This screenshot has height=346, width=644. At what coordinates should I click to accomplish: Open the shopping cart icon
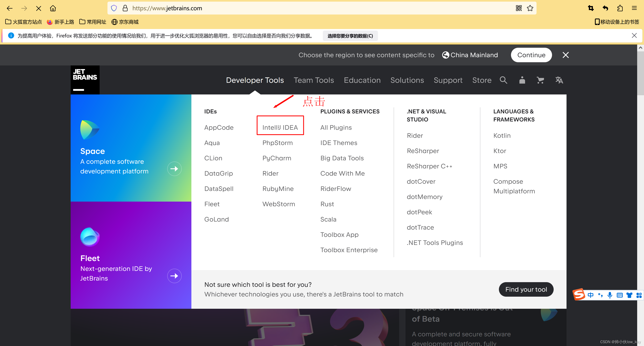point(540,80)
